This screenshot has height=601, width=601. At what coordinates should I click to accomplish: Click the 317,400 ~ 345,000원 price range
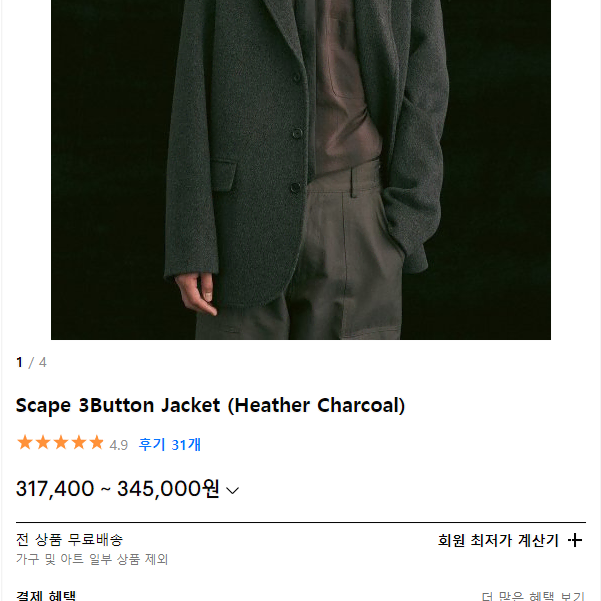118,489
